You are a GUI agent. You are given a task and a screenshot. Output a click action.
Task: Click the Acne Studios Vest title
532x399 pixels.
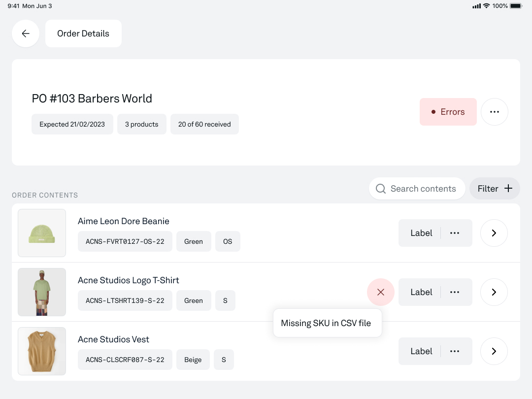pos(113,339)
